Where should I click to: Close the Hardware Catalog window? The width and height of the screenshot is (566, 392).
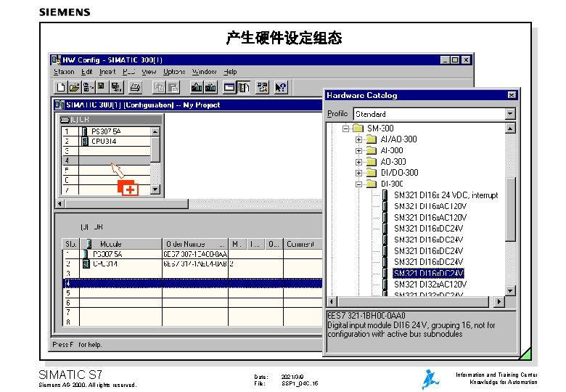tap(511, 95)
